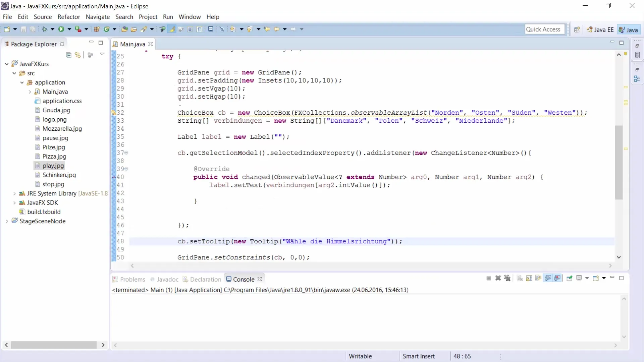Screen dimensions: 644x362
Task: Click the Package Explorer horizontal scrollbar
Action: tap(54, 345)
